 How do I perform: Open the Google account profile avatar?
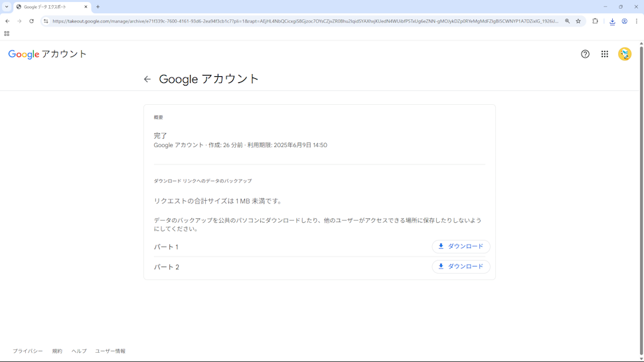(625, 54)
